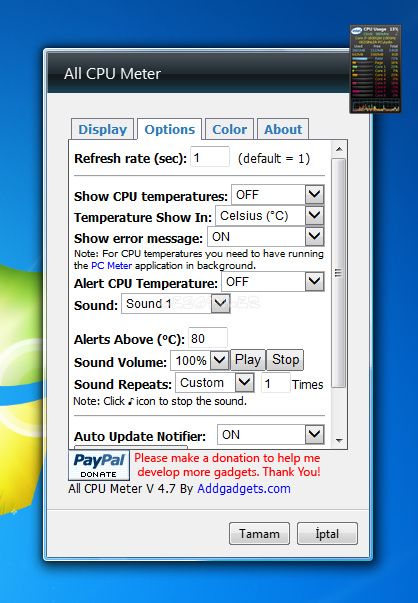Click the options panel scrollbar thumb
Image resolution: width=418 pixels, height=603 pixels.
pyautogui.click(x=338, y=273)
